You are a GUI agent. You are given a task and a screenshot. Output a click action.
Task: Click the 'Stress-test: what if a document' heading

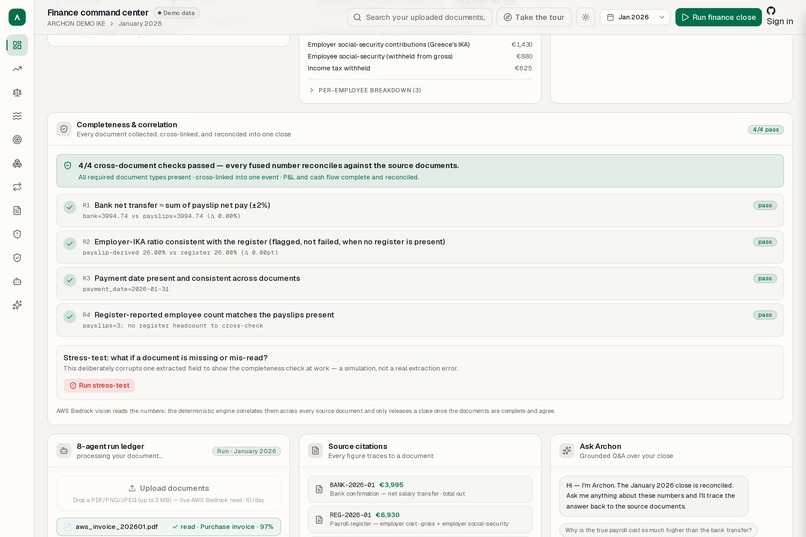[165, 358]
